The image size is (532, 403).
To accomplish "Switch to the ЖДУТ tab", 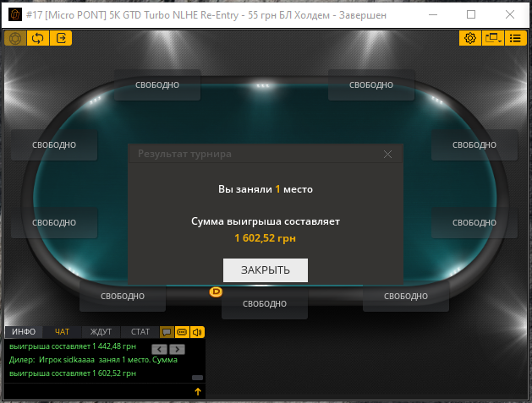I will [x=101, y=332].
